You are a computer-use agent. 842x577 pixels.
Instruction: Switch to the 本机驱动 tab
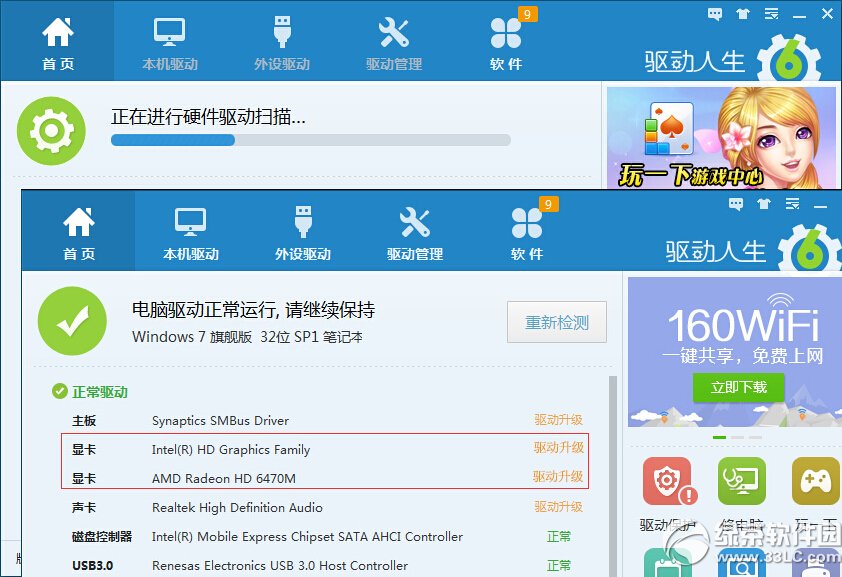[x=190, y=230]
